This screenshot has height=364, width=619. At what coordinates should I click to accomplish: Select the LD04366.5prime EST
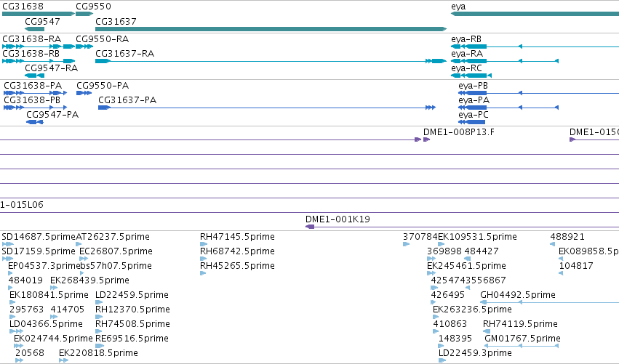pos(46,324)
